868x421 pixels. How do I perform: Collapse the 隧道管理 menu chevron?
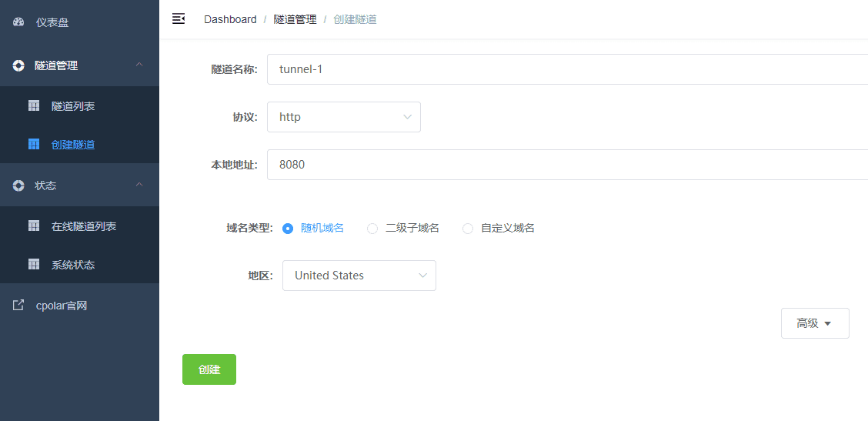139,65
